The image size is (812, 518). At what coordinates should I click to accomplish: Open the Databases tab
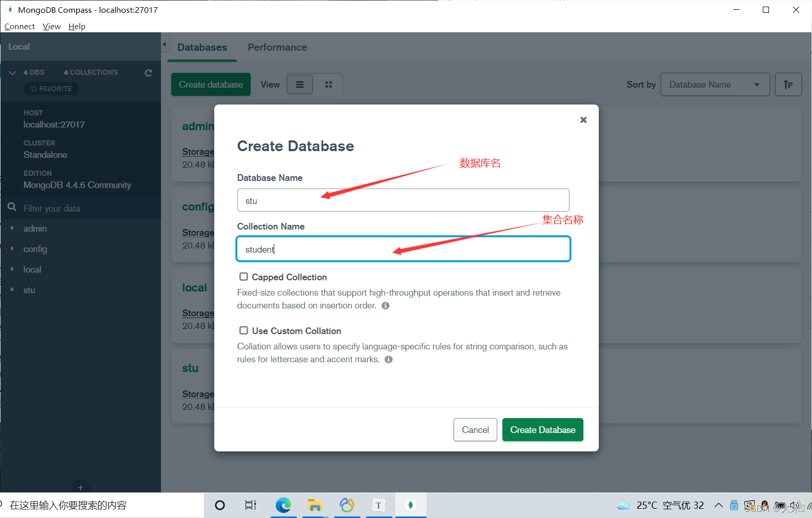coord(202,47)
